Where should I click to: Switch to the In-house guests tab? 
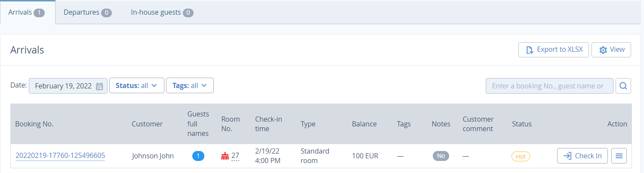tap(162, 12)
